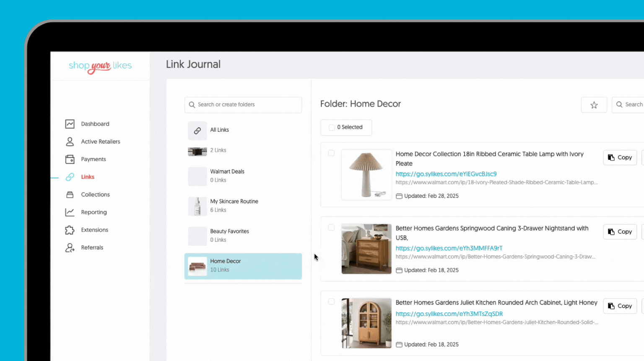The height and width of the screenshot is (361, 644).
Task: Go to the Referrals page
Action: click(x=92, y=247)
